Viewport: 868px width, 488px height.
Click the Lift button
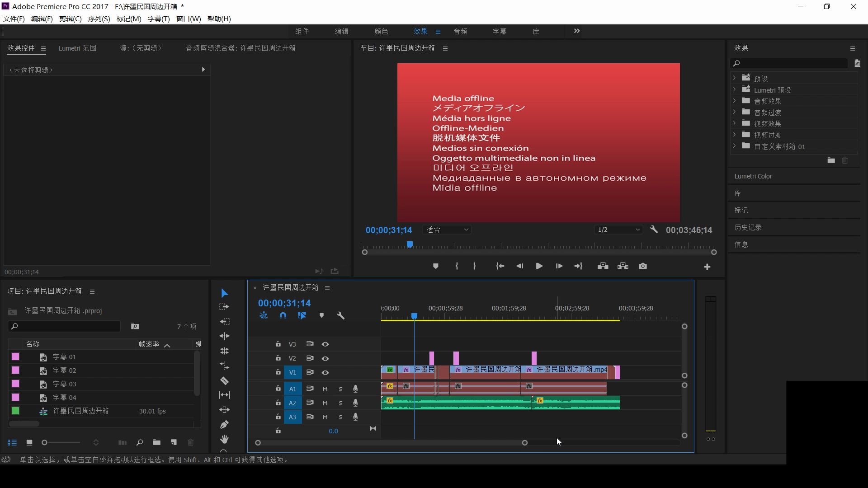603,266
